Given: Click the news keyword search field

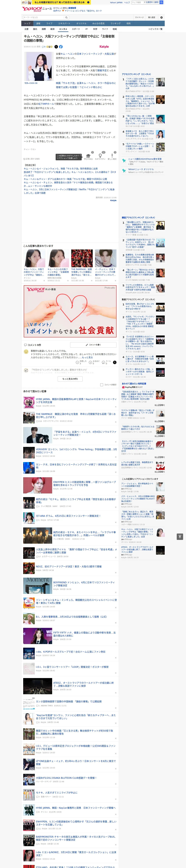Looking at the screenshot, I should click(44, 18).
